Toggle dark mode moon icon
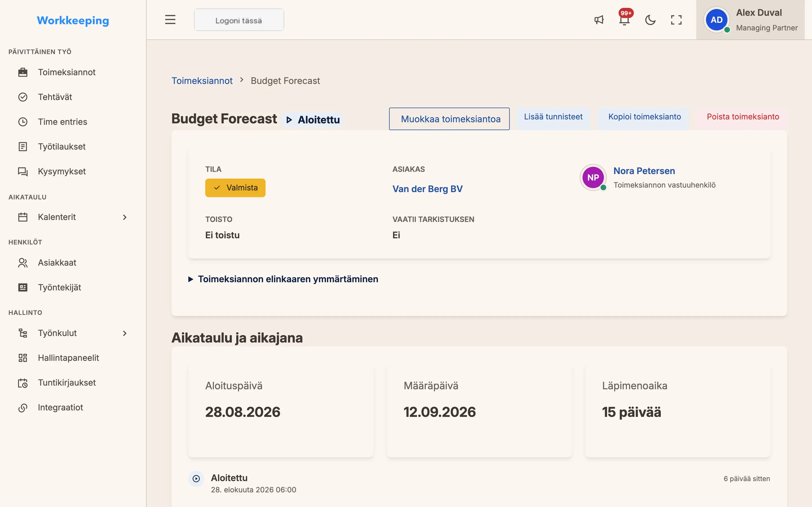 [x=650, y=20]
